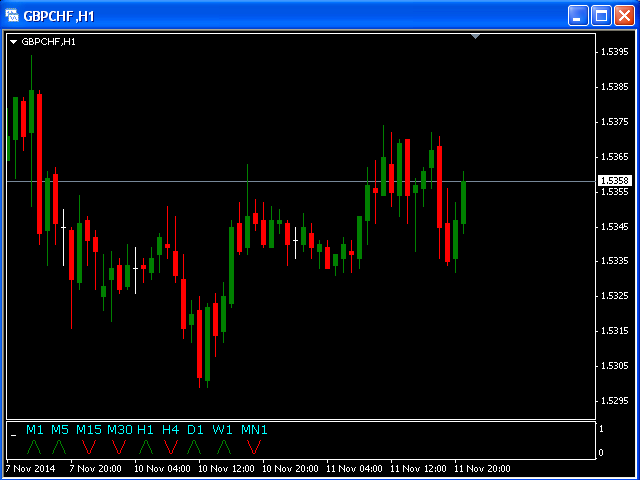The width and height of the screenshot is (640, 480).
Task: Maximize the GBPCHF,H1 chart window
Action: 601,15
